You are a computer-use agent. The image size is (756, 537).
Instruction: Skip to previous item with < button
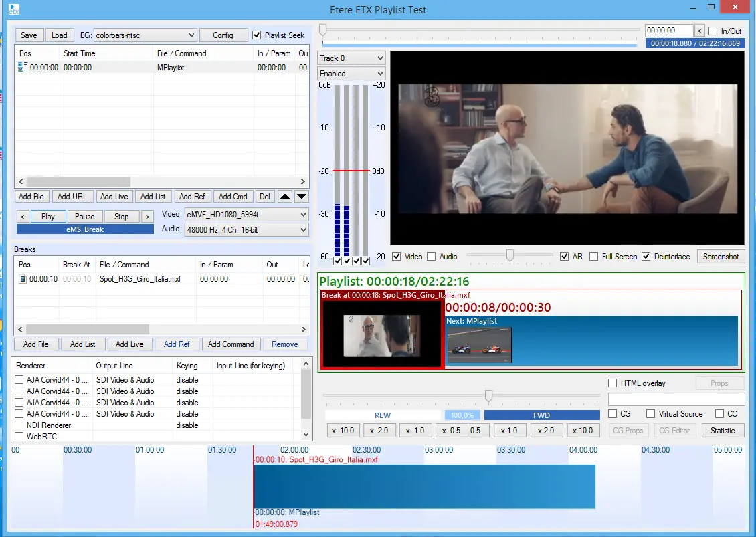point(23,217)
